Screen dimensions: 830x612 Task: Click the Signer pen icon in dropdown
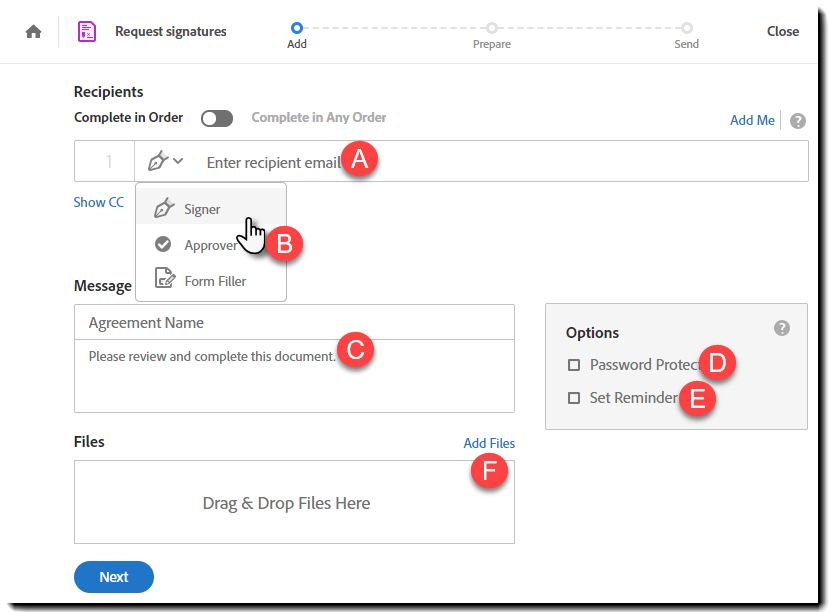click(x=164, y=208)
